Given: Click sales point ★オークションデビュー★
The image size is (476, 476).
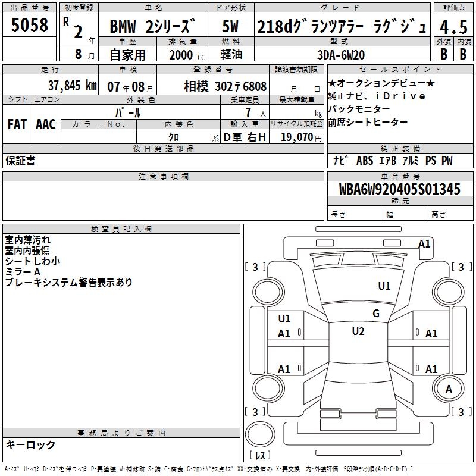Looking at the screenshot, I should [381, 83].
